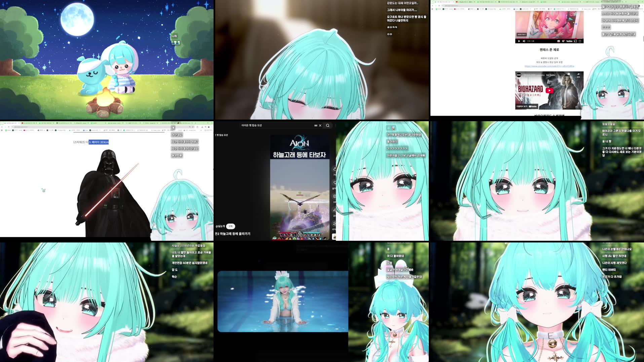Clear the Shorts search field with the X
This screenshot has height=362, width=644.
click(x=320, y=125)
